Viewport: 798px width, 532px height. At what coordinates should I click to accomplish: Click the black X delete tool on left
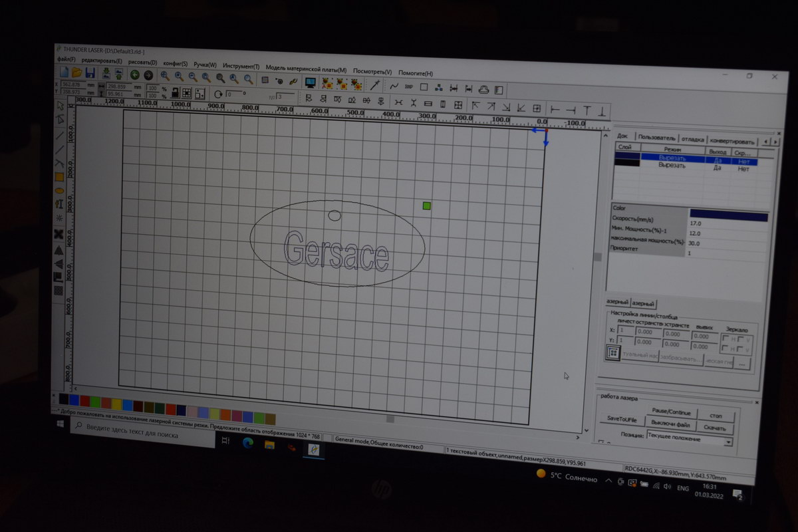click(59, 233)
